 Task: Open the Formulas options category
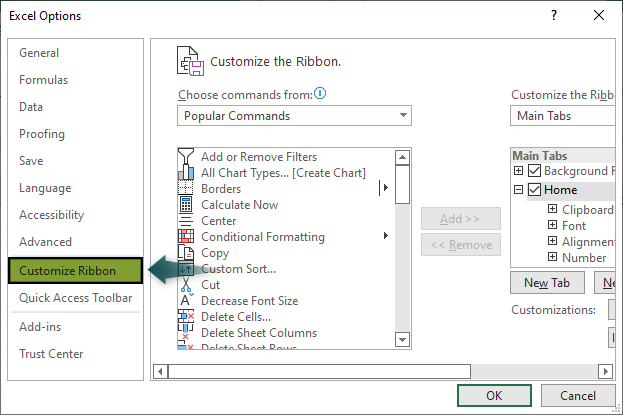[x=44, y=80]
